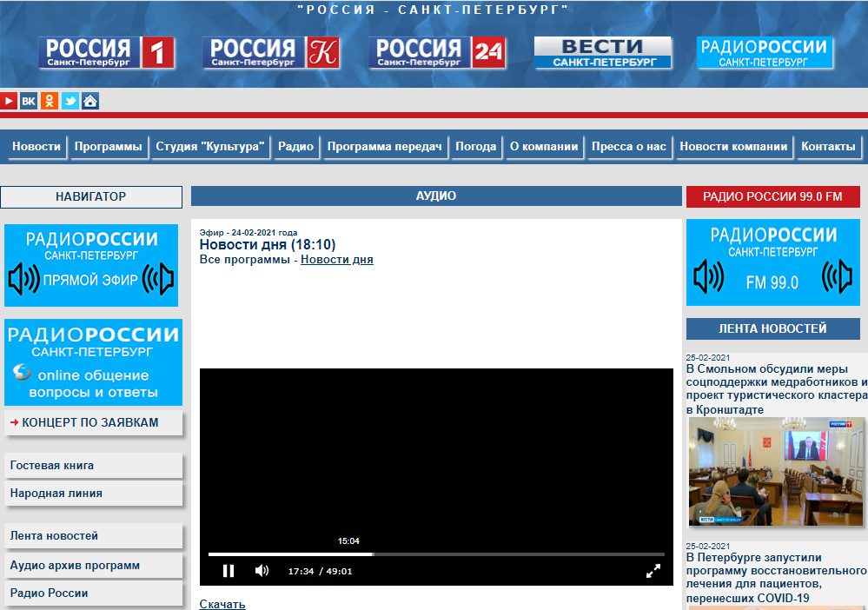Open Радио России sidebar link
Image resolution: width=868 pixels, height=610 pixels.
[x=93, y=593]
